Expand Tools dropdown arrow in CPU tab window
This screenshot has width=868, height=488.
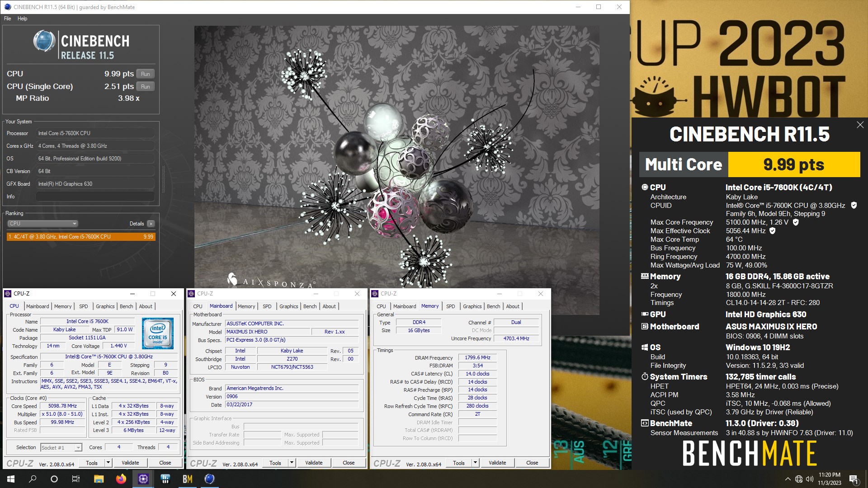108,463
